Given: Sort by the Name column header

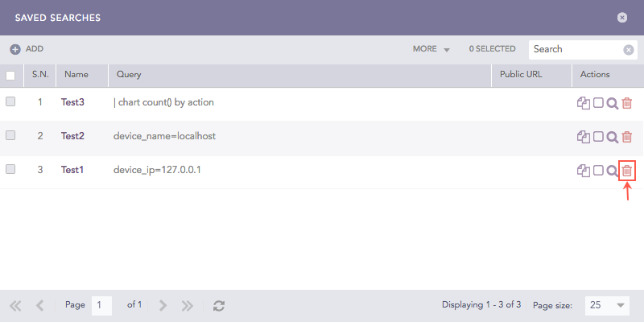Looking at the screenshot, I should [76, 75].
